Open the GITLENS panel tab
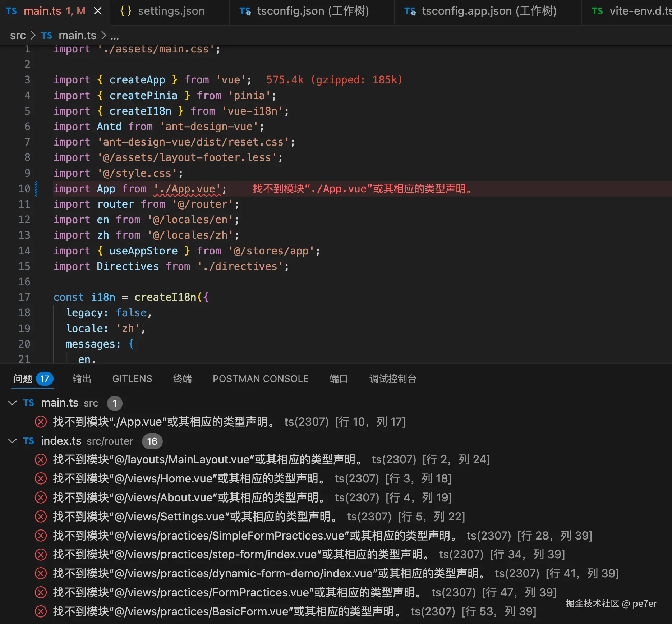672x624 pixels. coord(132,379)
